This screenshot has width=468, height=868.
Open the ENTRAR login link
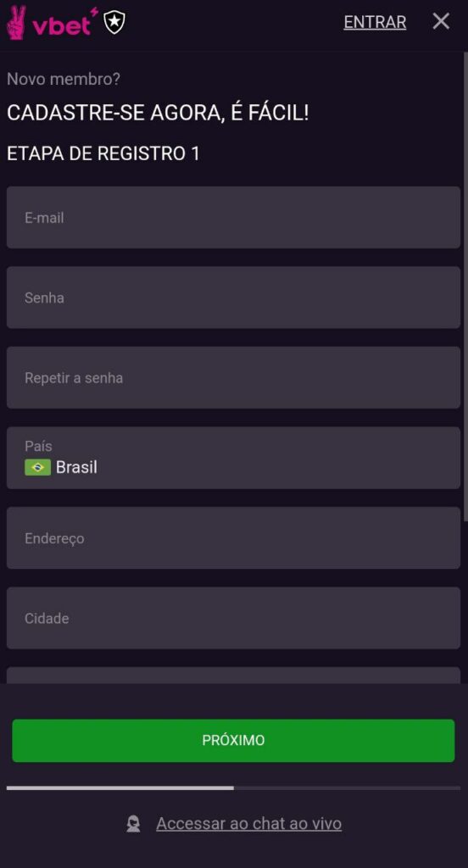coord(375,22)
